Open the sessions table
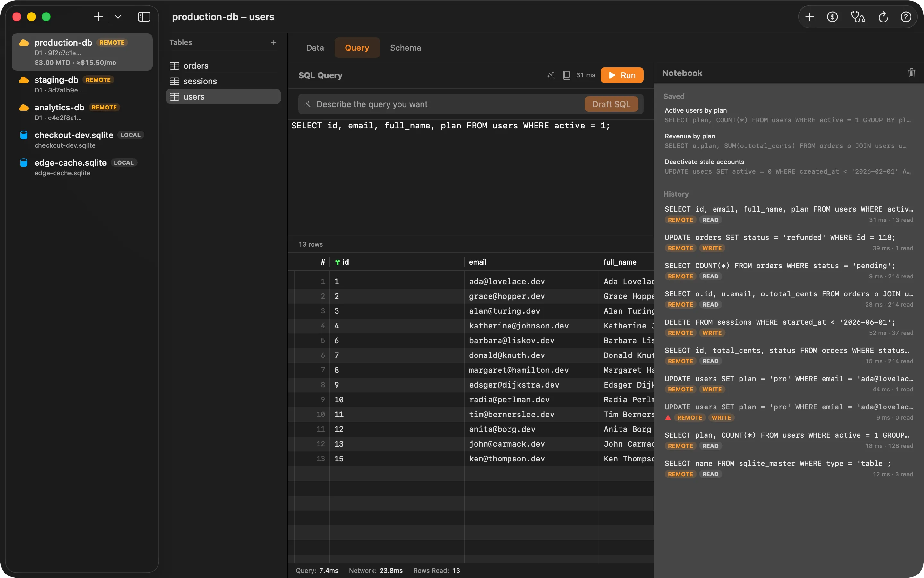The image size is (924, 578). point(223,81)
